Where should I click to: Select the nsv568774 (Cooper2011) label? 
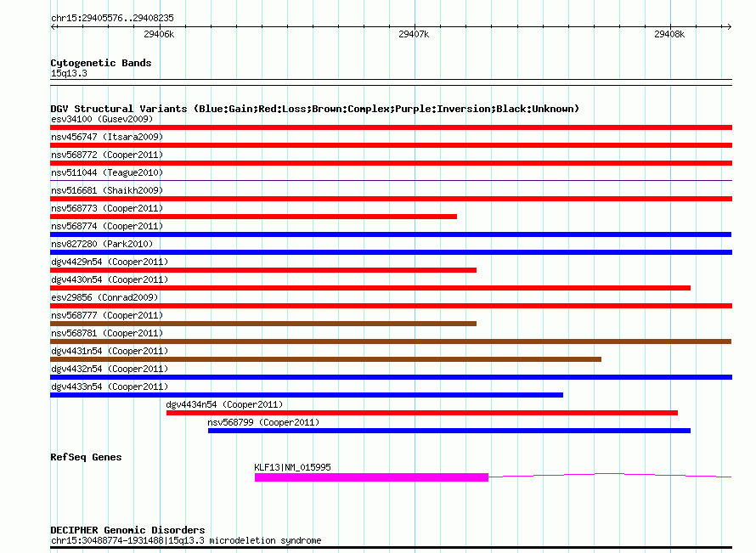[x=107, y=226]
